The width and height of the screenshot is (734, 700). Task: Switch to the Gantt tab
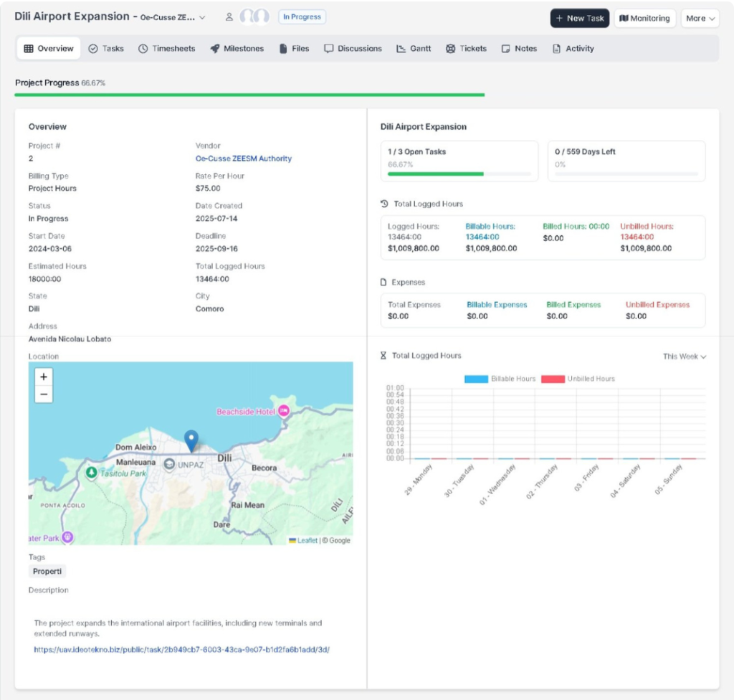click(x=414, y=49)
